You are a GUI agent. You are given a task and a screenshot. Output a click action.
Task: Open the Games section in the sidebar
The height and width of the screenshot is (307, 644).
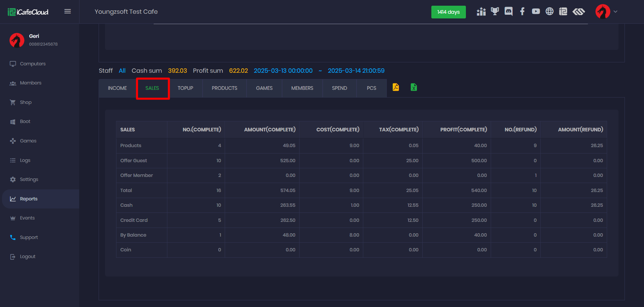pos(28,141)
